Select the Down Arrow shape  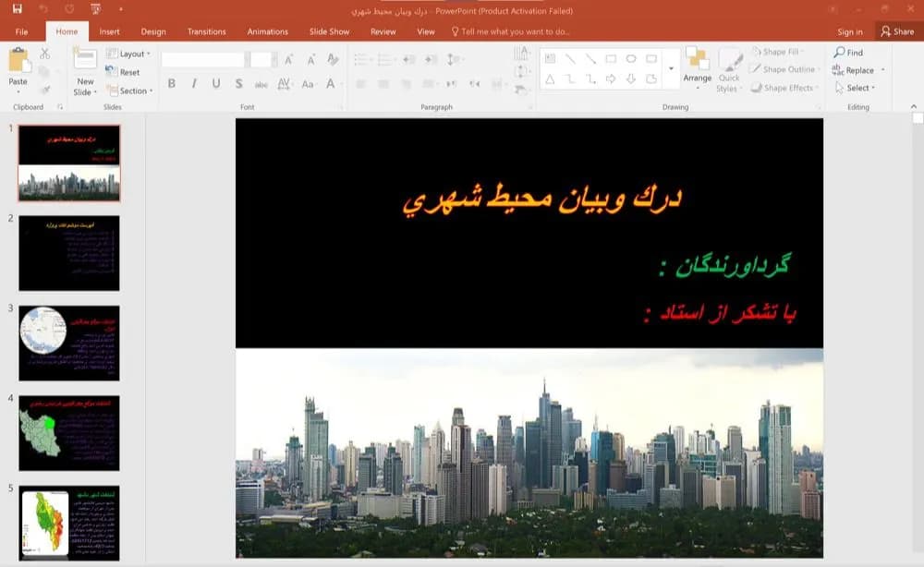tap(631, 78)
